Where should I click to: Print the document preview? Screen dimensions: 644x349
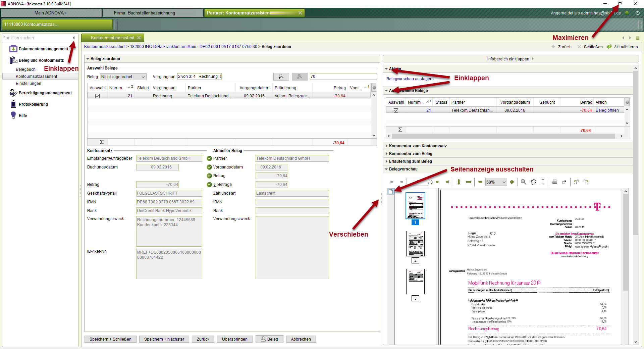point(555,182)
